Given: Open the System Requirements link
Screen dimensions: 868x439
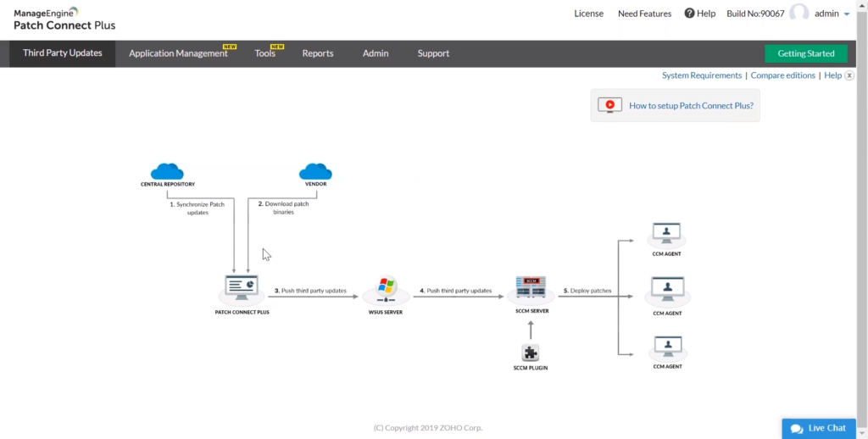Looking at the screenshot, I should click(x=701, y=75).
